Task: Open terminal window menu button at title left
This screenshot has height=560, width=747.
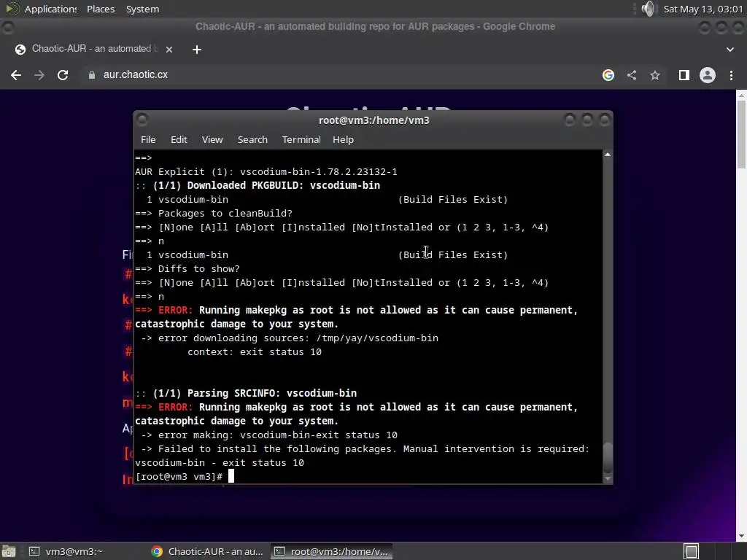Action: click(x=142, y=120)
